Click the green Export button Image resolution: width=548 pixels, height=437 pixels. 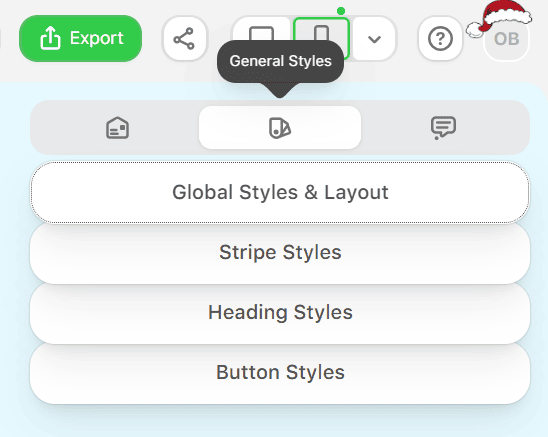coord(80,38)
